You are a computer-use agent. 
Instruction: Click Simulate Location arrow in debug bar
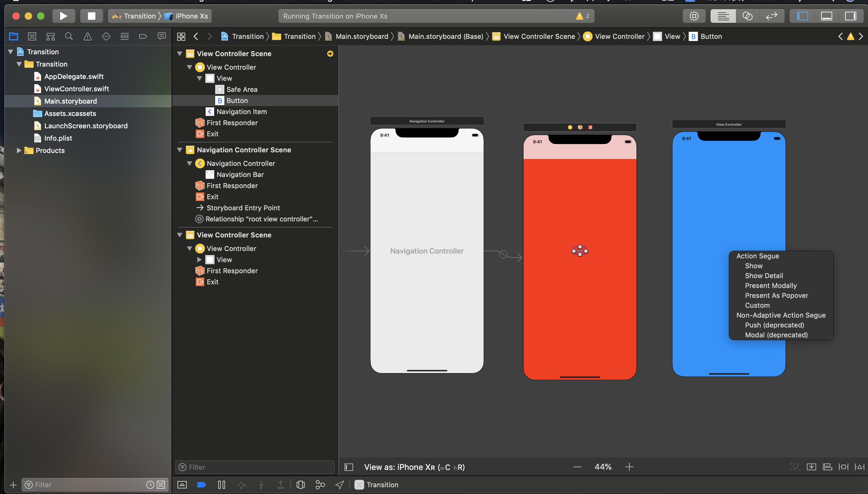coord(340,485)
